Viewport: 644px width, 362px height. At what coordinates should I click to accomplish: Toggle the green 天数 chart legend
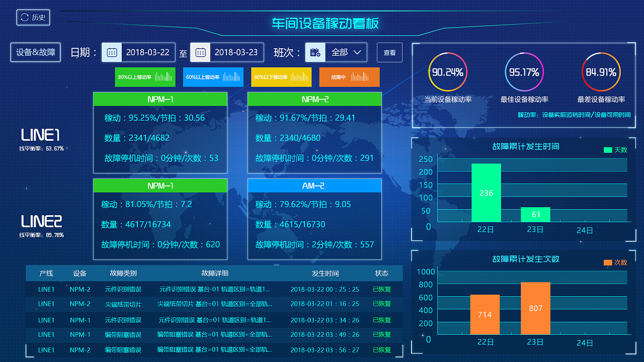click(615, 150)
